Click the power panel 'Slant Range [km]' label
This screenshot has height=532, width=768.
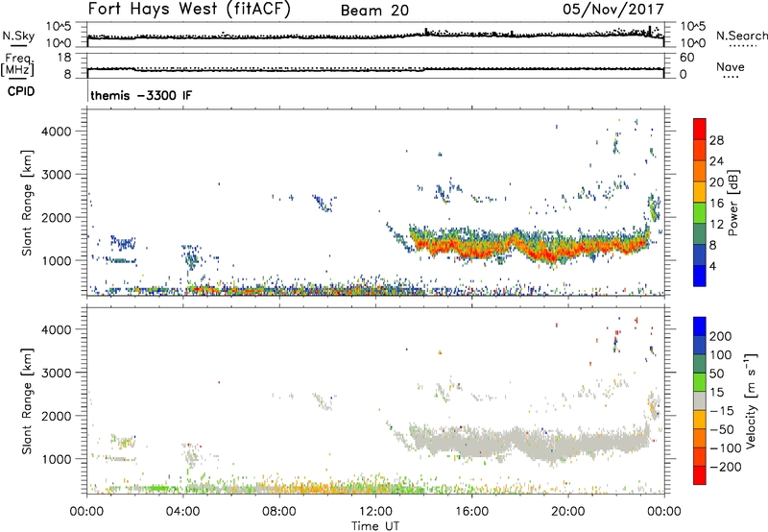pyautogui.click(x=27, y=203)
